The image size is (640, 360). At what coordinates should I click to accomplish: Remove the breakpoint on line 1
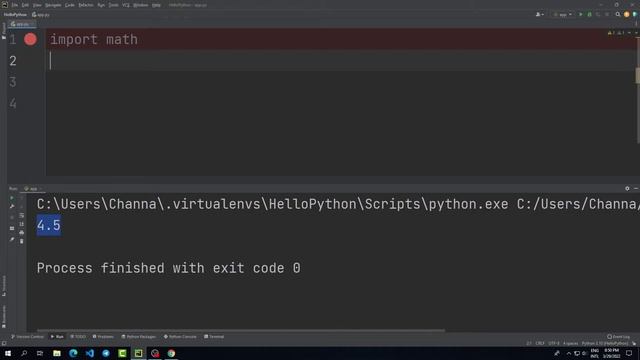coord(30,39)
